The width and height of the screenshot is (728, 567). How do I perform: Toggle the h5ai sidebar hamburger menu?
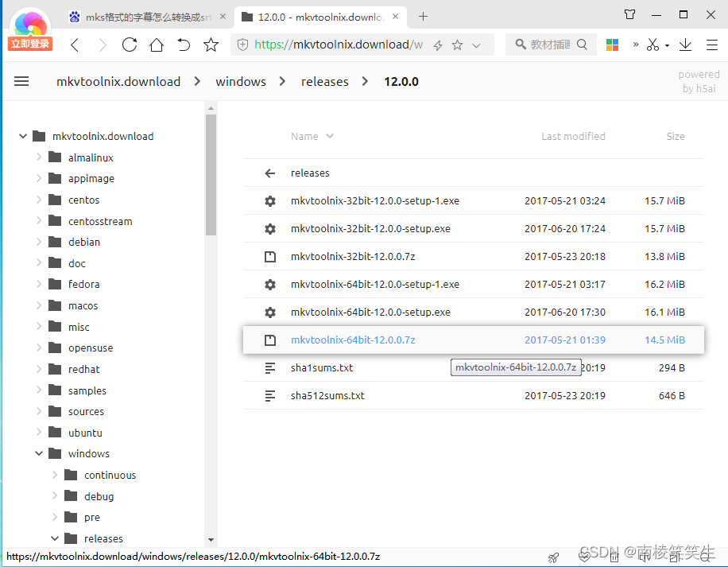pyautogui.click(x=21, y=82)
